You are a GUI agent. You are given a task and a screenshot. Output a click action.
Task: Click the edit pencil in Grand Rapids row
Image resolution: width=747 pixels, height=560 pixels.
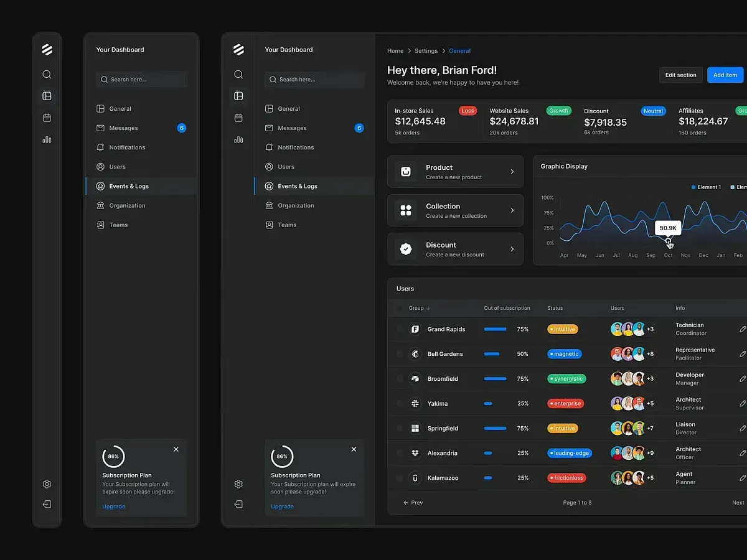pos(742,329)
